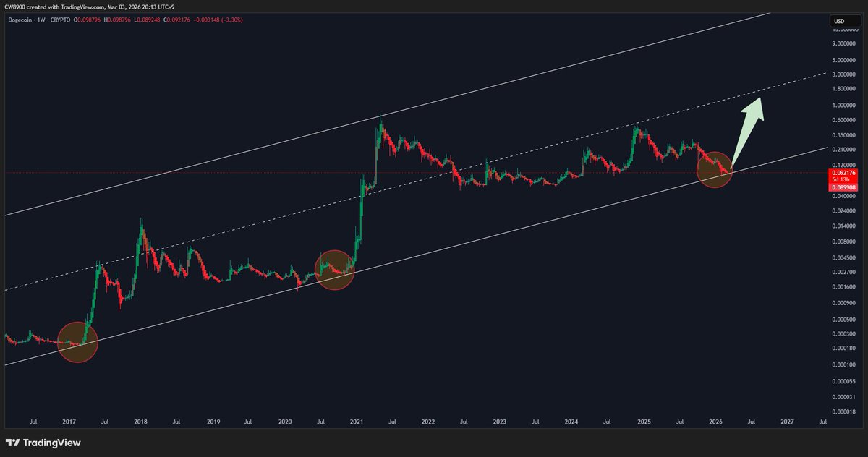Click the 0.040000 price axis label
Screen dimensions: 868x457
[x=843, y=196]
